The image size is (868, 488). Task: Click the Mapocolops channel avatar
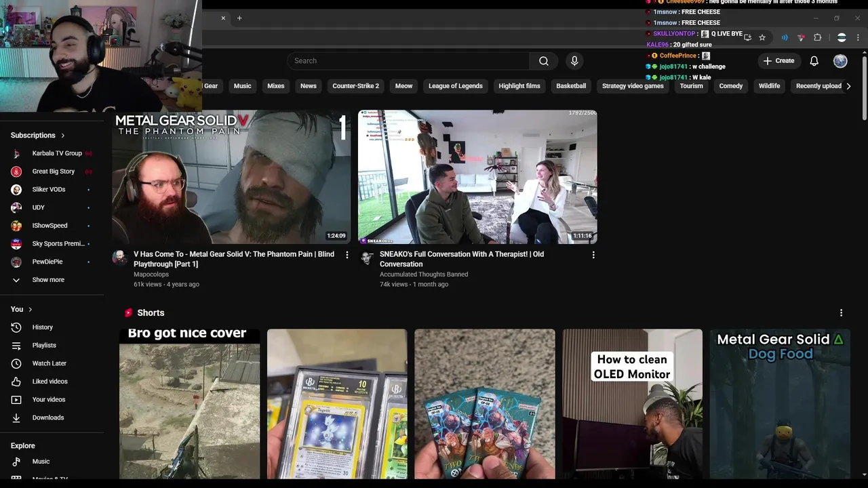[120, 258]
